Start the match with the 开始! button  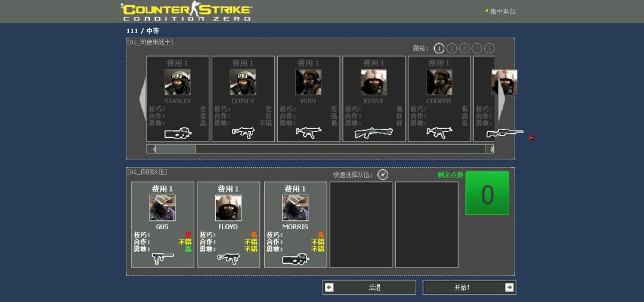[469, 288]
